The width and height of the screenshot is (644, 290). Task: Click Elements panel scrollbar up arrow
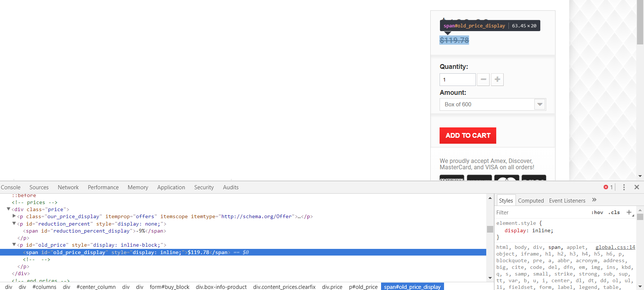point(490,198)
